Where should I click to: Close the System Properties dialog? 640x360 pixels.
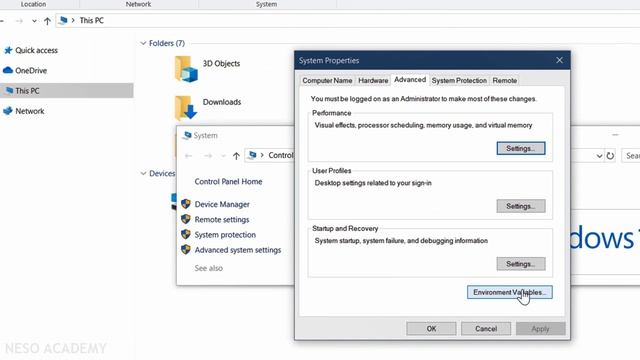(559, 60)
